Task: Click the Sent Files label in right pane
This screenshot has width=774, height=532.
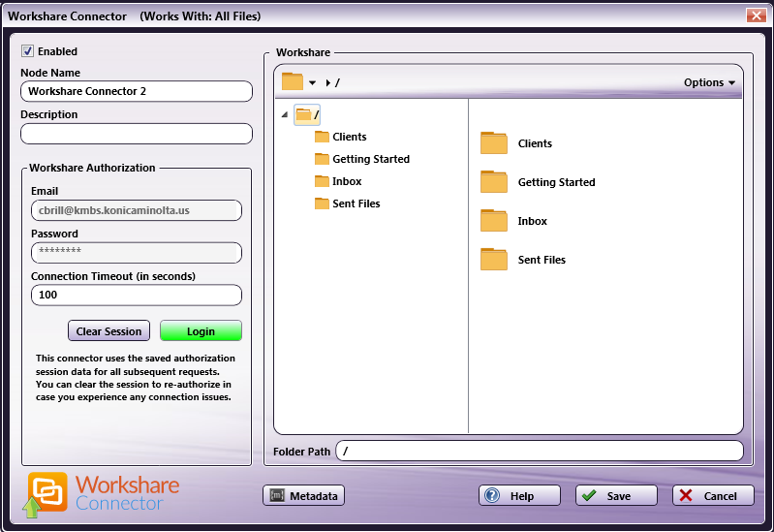Action: point(542,260)
